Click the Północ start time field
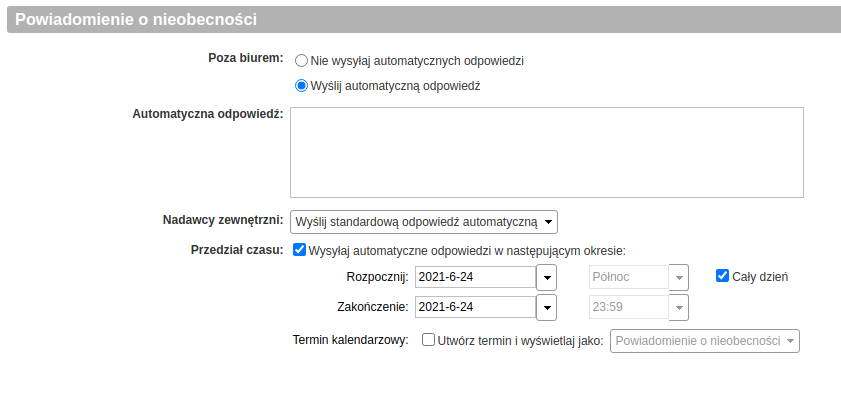 point(629,277)
